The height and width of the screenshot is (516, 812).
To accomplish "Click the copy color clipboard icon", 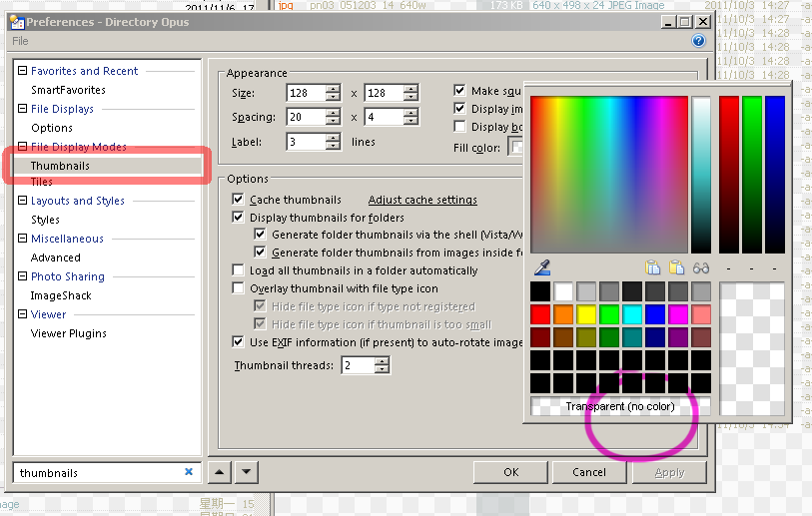I will pos(652,267).
